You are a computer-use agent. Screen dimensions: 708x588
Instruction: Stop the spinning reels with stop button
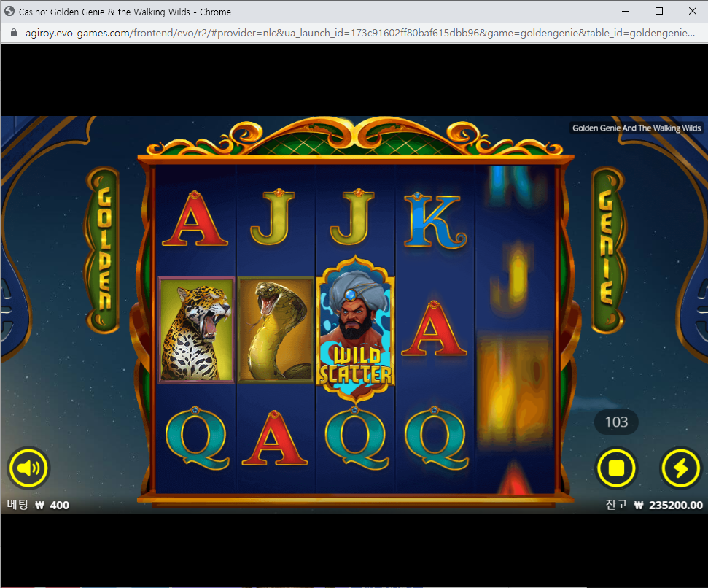click(616, 468)
